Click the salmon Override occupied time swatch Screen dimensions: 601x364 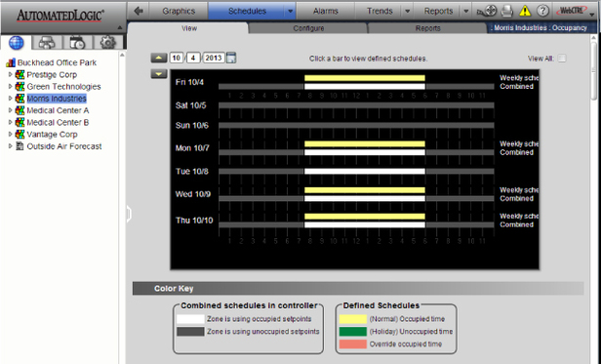[352, 344]
